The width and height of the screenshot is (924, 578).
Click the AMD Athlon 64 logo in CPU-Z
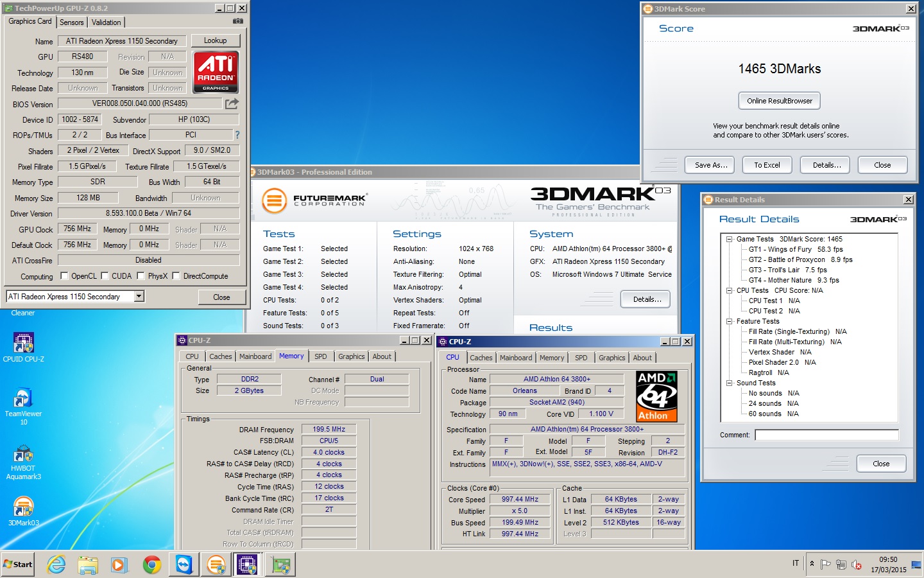coord(656,396)
